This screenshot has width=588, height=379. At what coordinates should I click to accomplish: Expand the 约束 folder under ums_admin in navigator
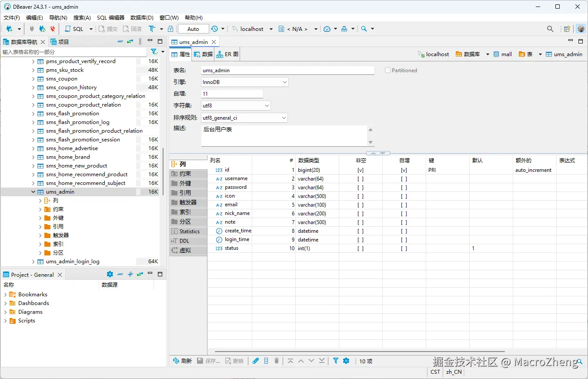tap(40, 209)
